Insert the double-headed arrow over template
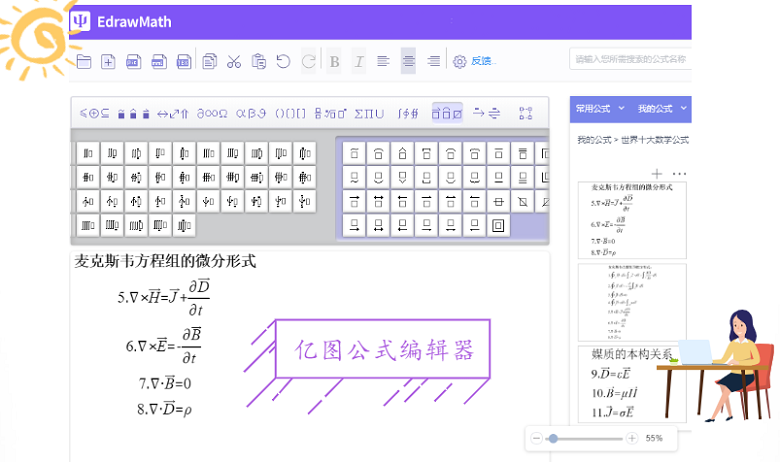780x462 pixels. [x=378, y=201]
